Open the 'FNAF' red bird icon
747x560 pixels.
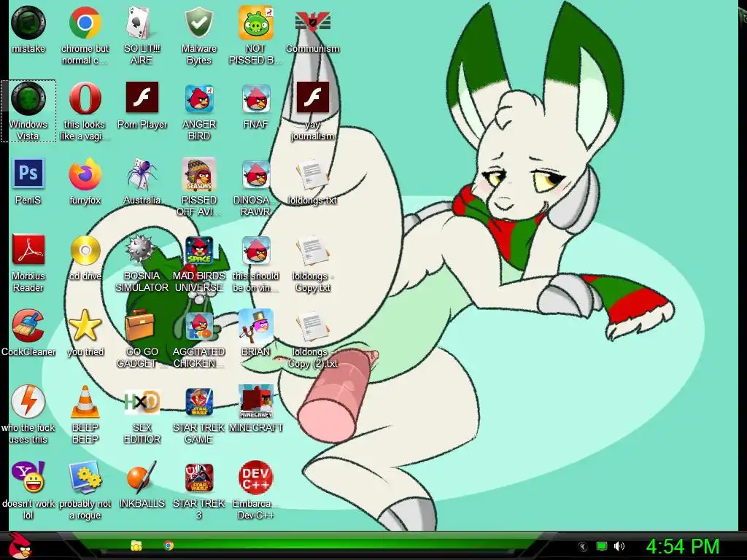(256, 98)
